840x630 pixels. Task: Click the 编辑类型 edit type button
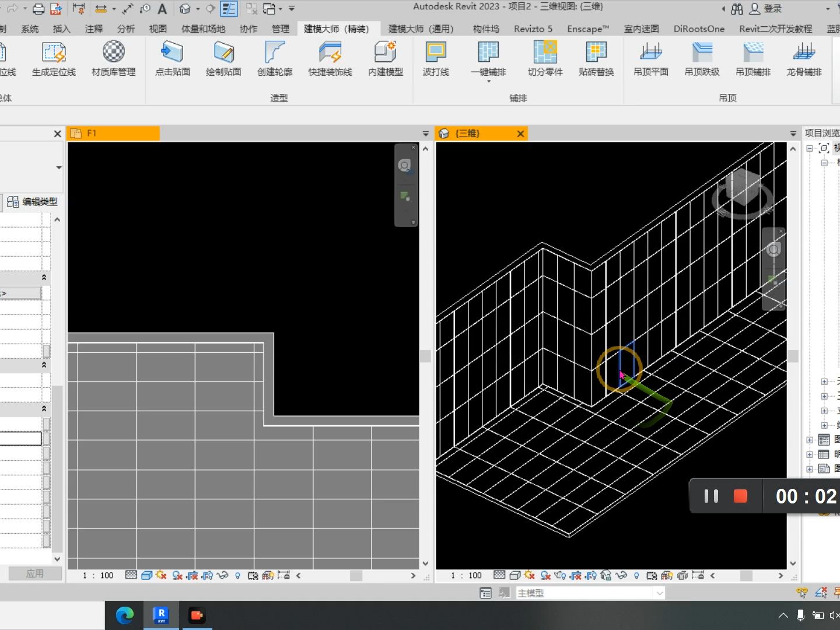point(33,202)
